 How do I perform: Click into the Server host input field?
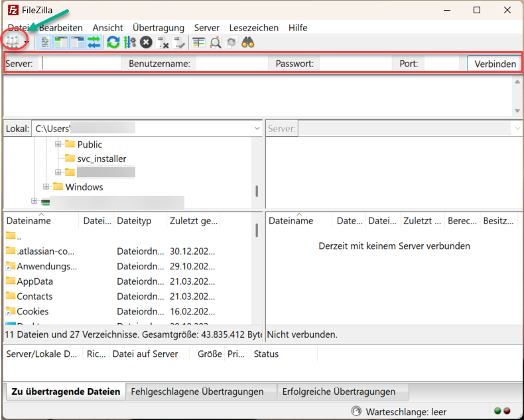click(x=80, y=63)
